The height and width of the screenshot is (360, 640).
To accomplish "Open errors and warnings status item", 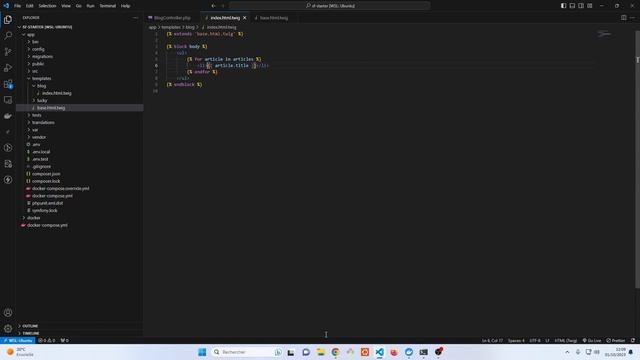I will point(47,340).
